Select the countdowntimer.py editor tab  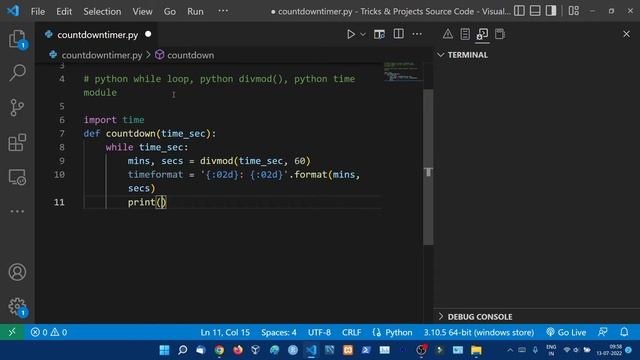coord(97,35)
